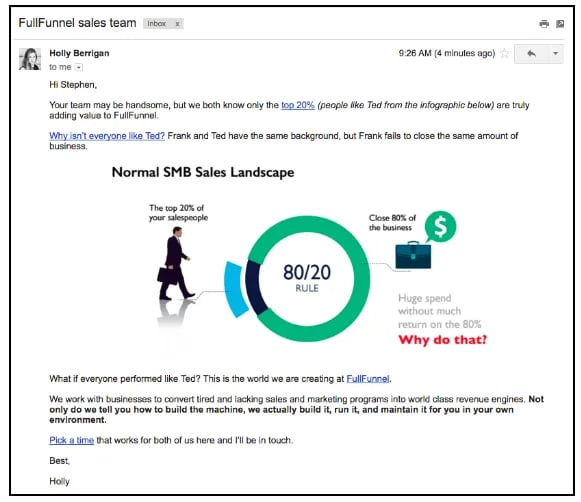Click the briefcase icon in infographic

[413, 255]
